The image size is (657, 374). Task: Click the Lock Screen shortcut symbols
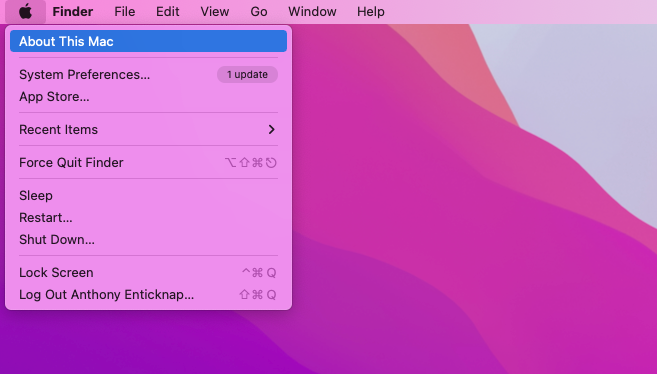point(259,273)
